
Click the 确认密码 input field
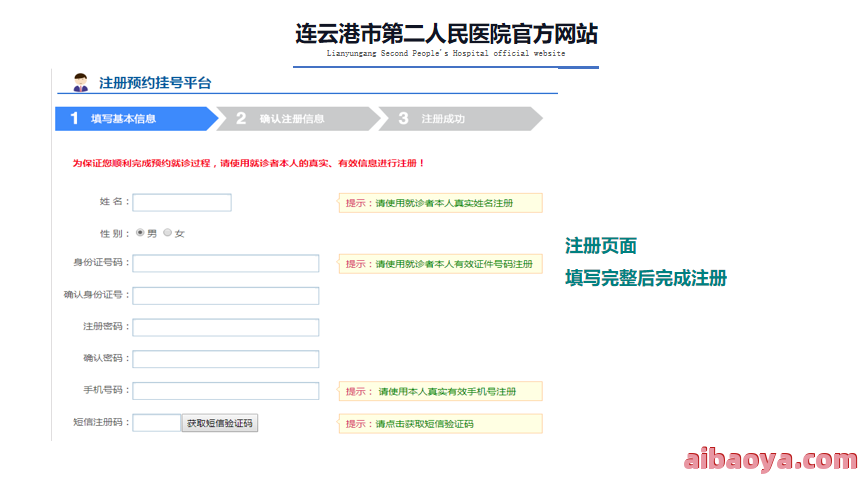(226, 359)
